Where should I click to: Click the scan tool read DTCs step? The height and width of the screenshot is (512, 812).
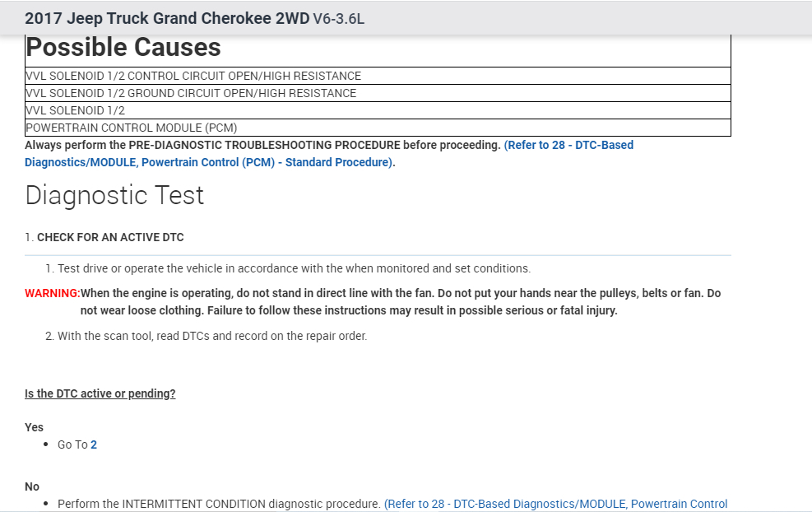tap(211, 336)
